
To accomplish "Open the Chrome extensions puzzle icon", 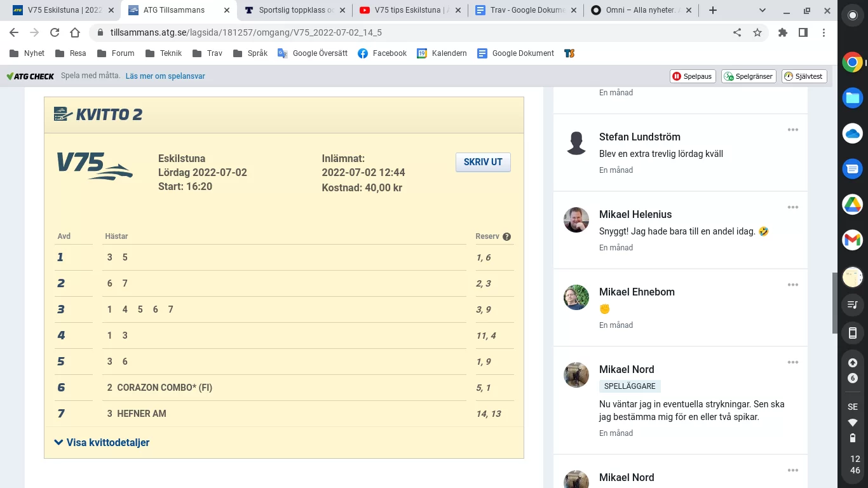I will tap(783, 32).
